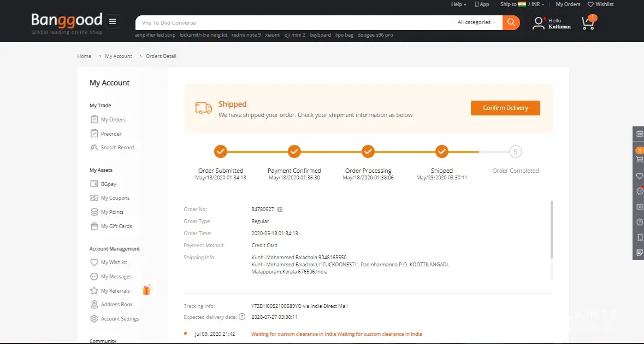This screenshot has height=344, width=644.
Task: Click the hamburger menu next to logo
Action: pos(113,22)
